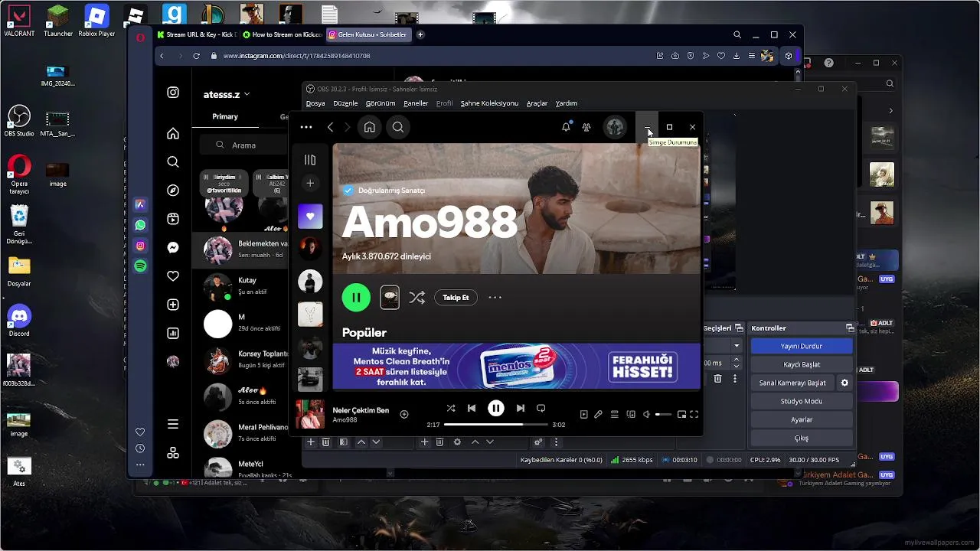Image resolution: width=980 pixels, height=551 pixels.
Task: Open the Spotify profile avatar menu
Action: tap(615, 128)
